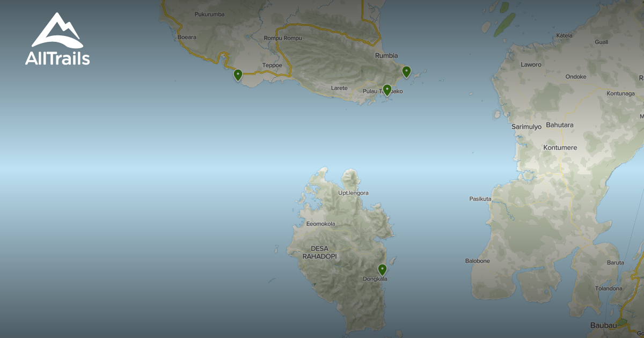Click the Rumbia town label
This screenshot has height=338, width=644.
click(386, 55)
